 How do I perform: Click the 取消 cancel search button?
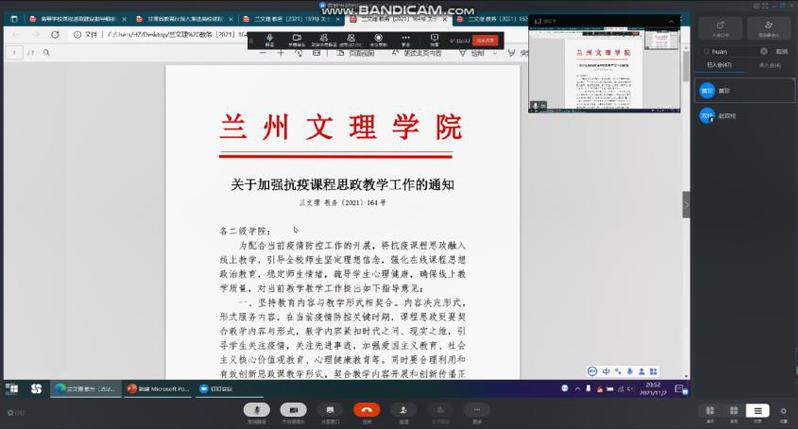tap(782, 51)
